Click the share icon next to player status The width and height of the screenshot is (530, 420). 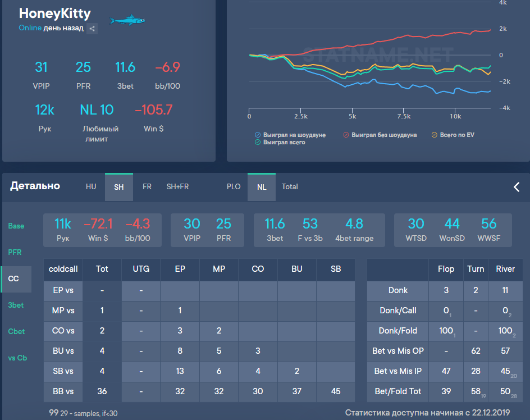point(92,28)
